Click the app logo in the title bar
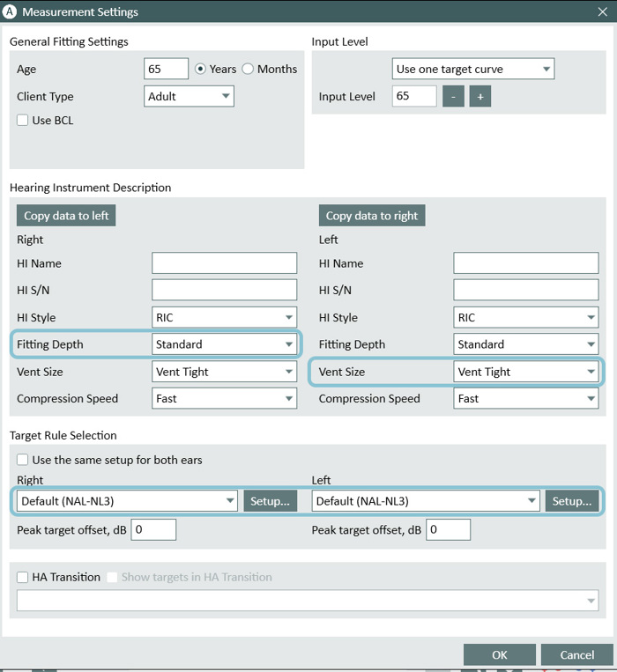This screenshot has width=617, height=672. [9, 11]
